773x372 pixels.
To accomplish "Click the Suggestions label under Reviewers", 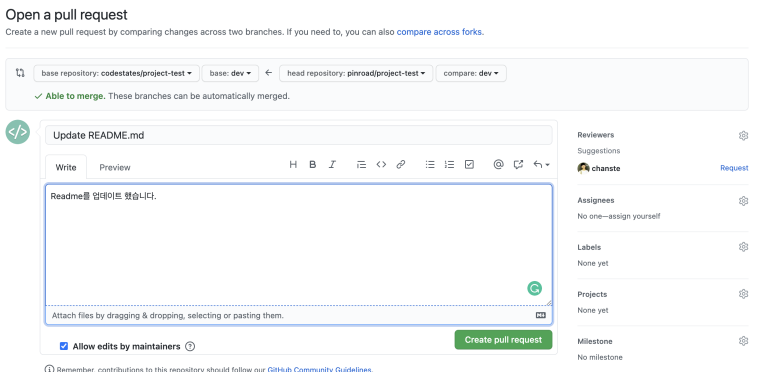I will (598, 151).
